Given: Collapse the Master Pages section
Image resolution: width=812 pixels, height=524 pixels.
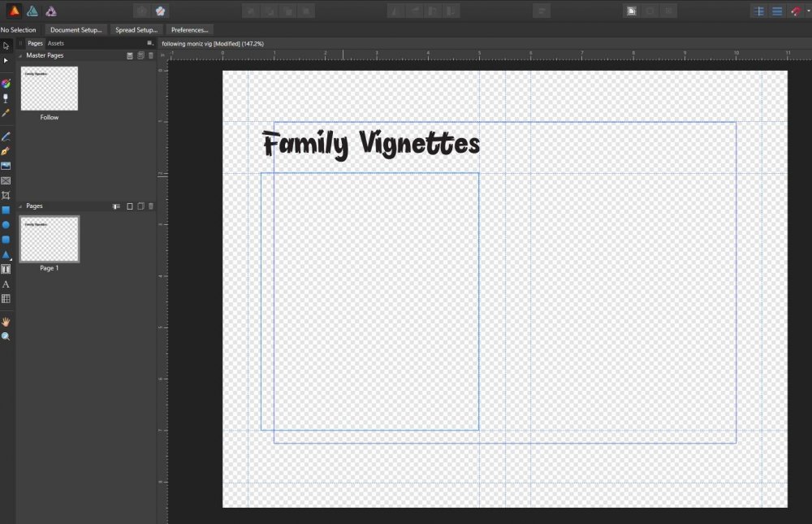Looking at the screenshot, I should pos(20,55).
